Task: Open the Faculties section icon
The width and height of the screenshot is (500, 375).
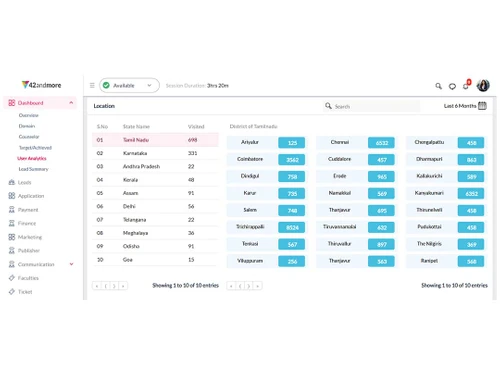Action: 12,278
